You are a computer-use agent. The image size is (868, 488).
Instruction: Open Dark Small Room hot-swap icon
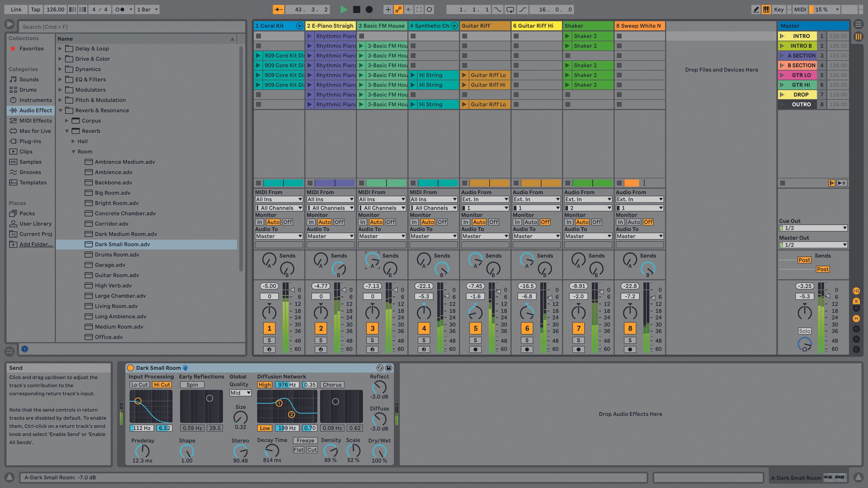click(x=380, y=368)
